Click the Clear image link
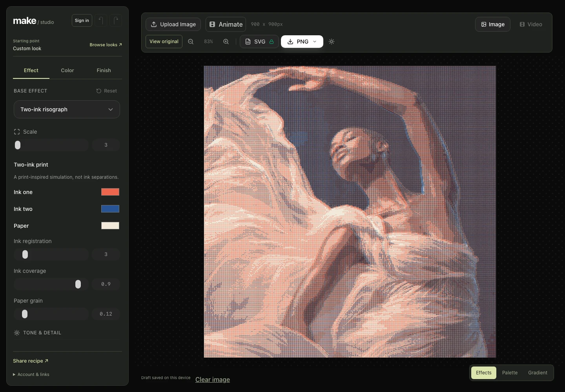The height and width of the screenshot is (392, 565). click(213, 379)
